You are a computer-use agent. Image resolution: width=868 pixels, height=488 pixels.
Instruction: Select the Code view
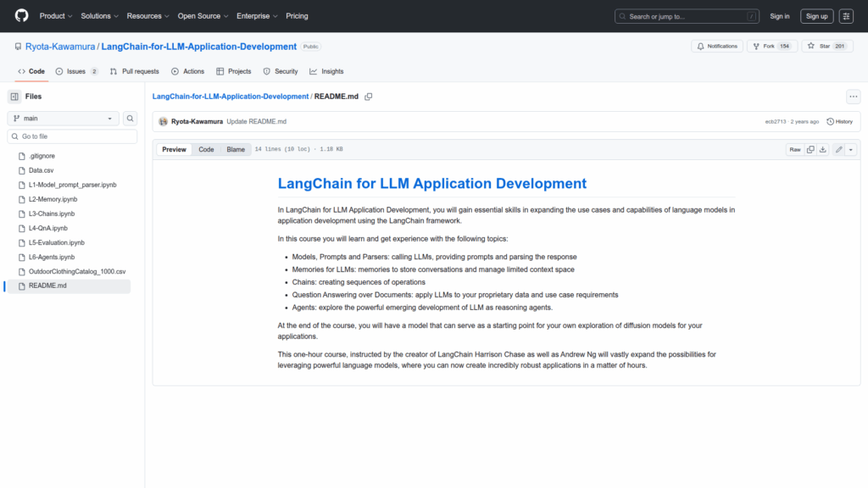click(206, 149)
